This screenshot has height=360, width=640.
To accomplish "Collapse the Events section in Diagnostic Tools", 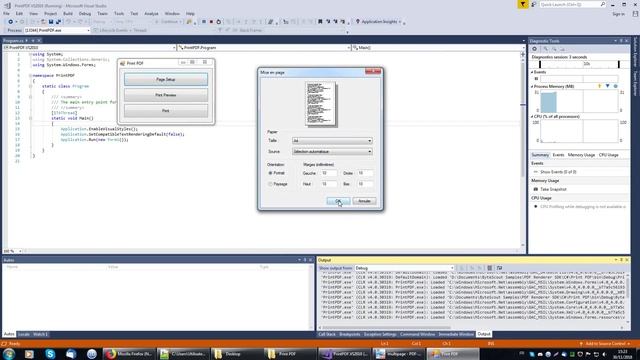I will click(533, 72).
